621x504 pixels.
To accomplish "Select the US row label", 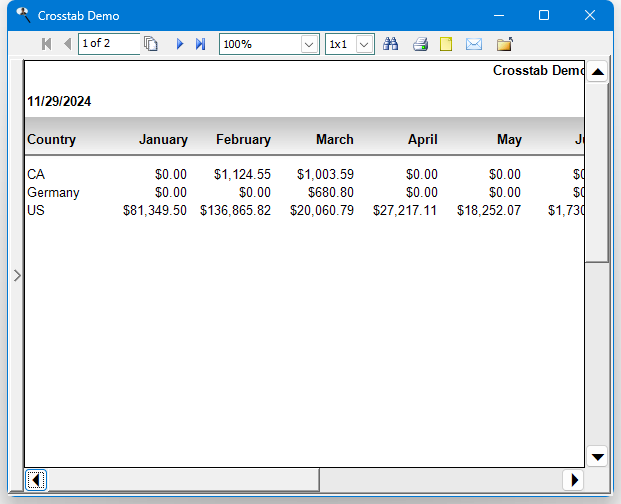I will pyautogui.click(x=36, y=210).
